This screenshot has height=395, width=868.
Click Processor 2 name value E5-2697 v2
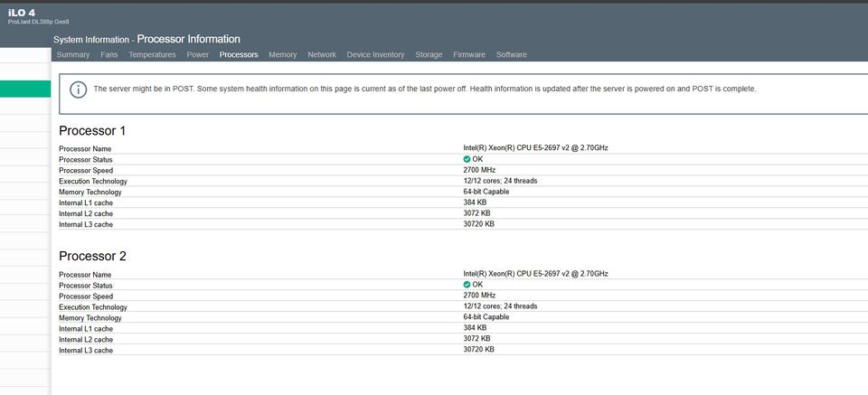[535, 274]
